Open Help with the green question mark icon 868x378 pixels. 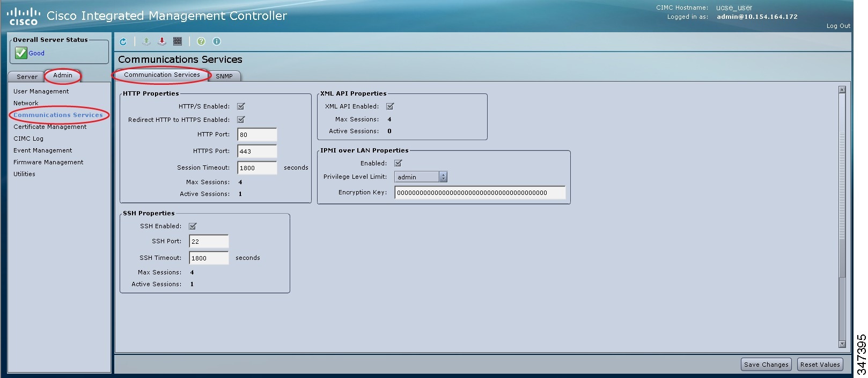point(201,41)
